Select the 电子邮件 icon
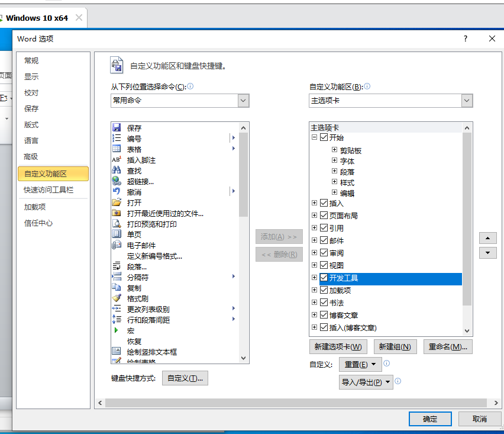Screen dimensions: 504x434 pyautogui.click(x=117, y=245)
